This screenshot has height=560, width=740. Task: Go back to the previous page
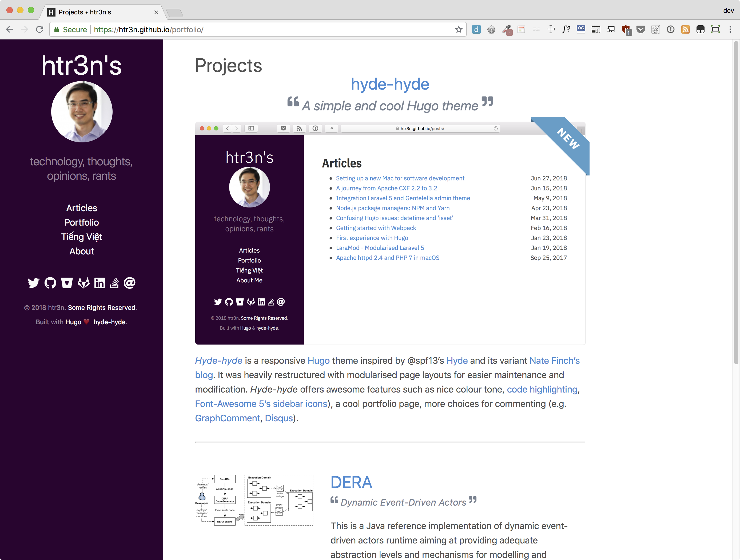(10, 29)
